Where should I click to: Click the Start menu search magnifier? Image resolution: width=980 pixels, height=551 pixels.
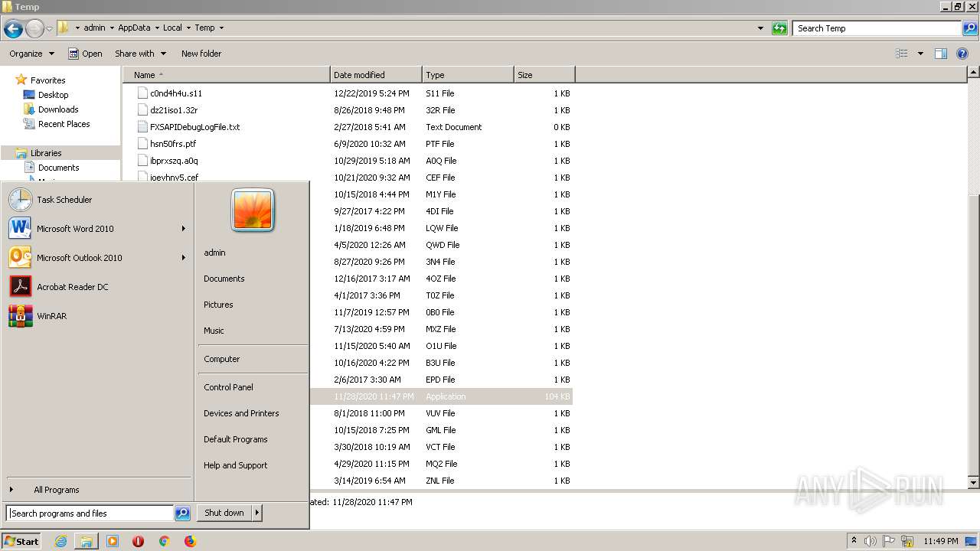[x=182, y=514]
